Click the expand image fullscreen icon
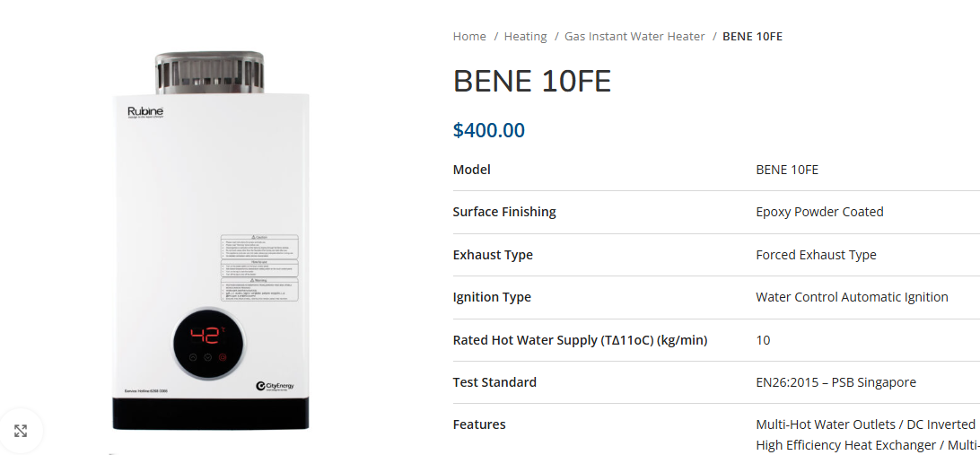The width and height of the screenshot is (980, 455). [21, 431]
